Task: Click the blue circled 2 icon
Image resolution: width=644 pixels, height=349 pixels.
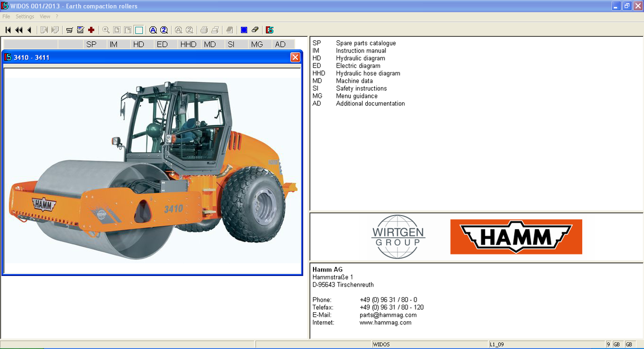Action: pyautogui.click(x=164, y=30)
